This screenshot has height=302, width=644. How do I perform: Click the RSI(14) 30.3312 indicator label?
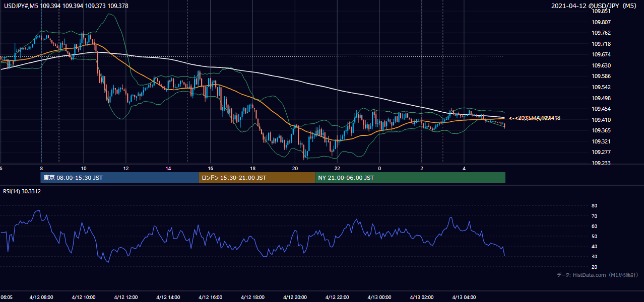22,191
